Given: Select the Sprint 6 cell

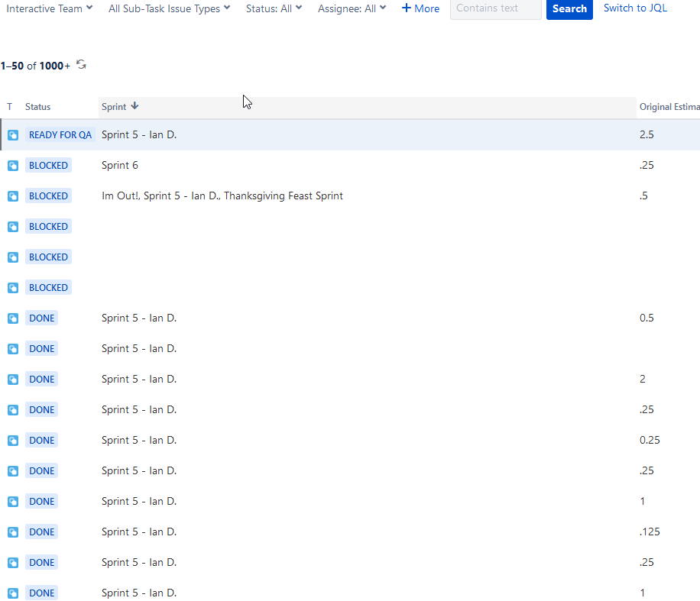Looking at the screenshot, I should [x=120, y=165].
